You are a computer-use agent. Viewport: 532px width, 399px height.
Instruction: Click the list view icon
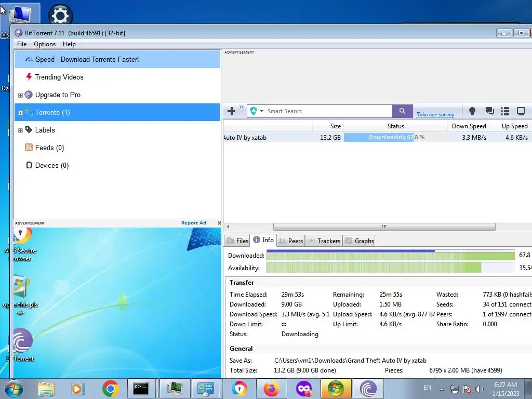tap(505, 111)
